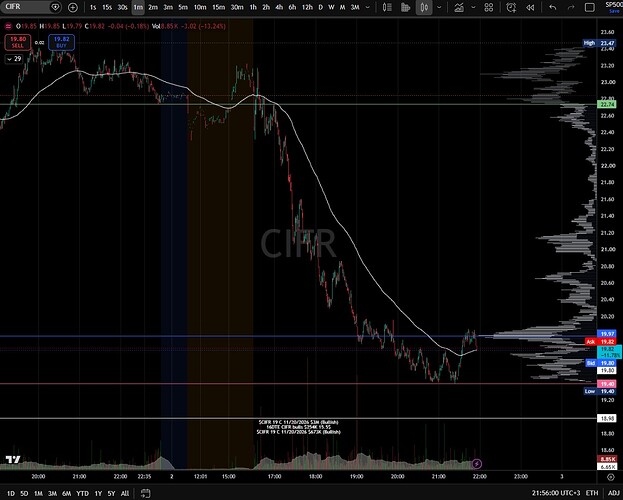Select the 5m timeframe
This screenshot has width=623, height=500.
(183, 7)
